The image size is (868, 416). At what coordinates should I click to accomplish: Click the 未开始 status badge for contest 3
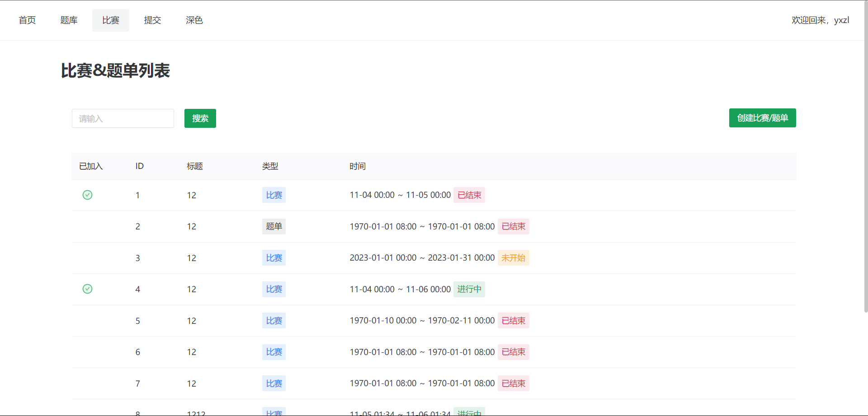[x=513, y=258]
